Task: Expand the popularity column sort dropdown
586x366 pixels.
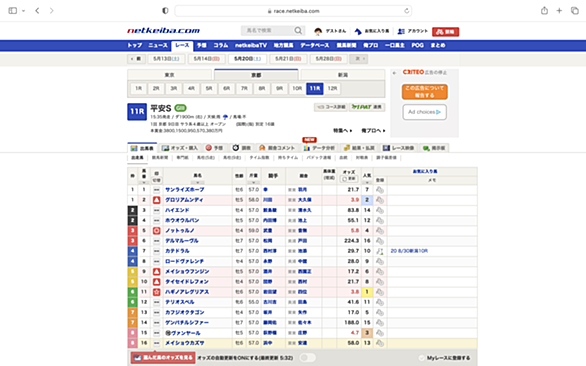Action: tap(367, 183)
